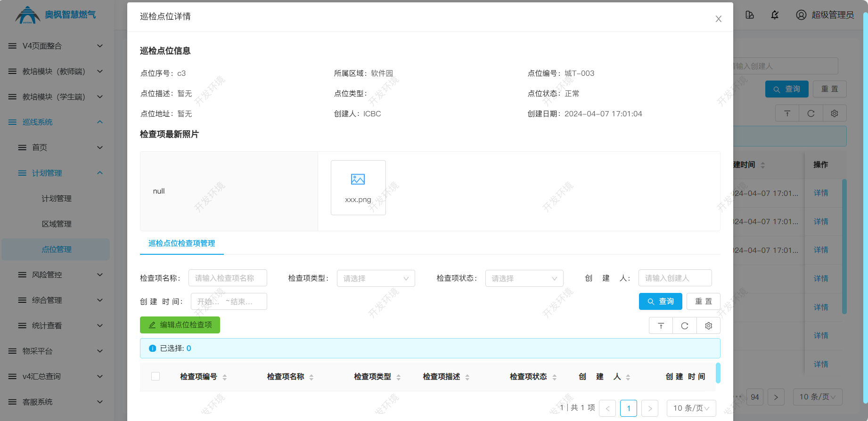This screenshot has width=868, height=421.
Task: Expand 综合管理 sidebar submenu
Action: (56, 300)
